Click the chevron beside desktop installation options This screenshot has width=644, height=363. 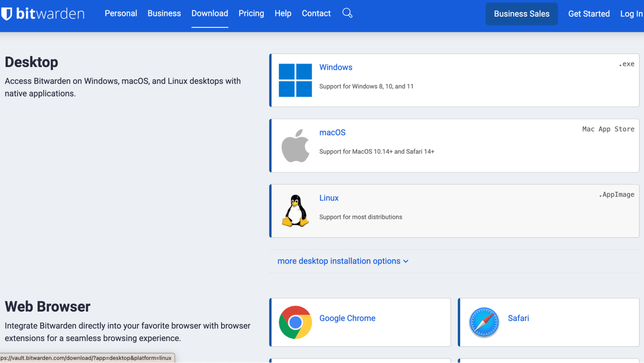(x=406, y=262)
